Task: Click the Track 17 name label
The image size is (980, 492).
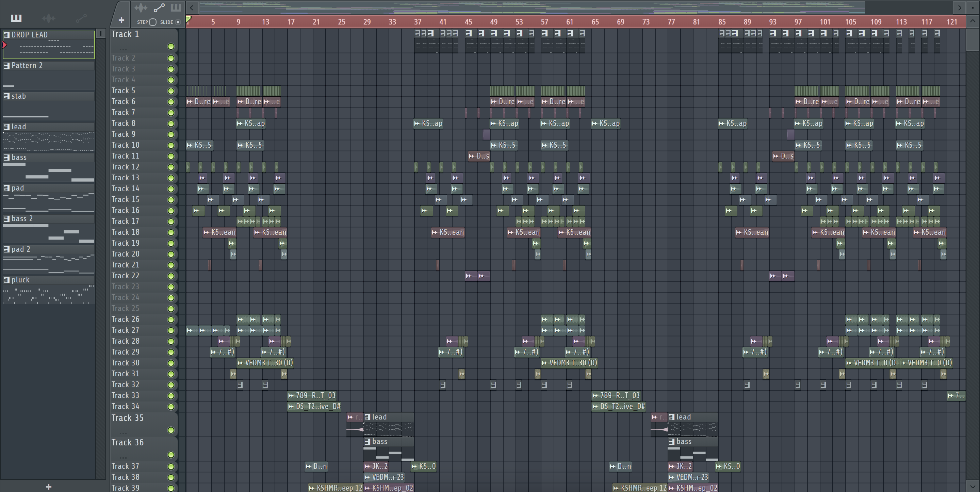Action: coord(125,222)
